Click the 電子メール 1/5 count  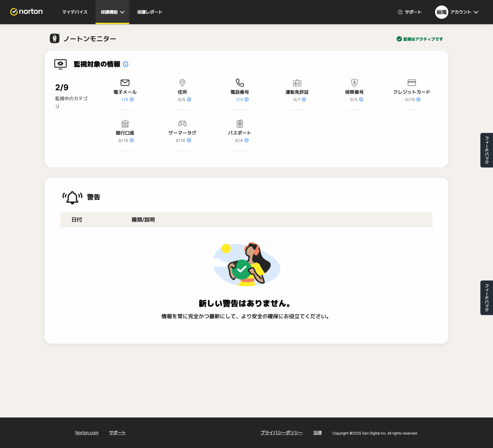[x=125, y=100]
